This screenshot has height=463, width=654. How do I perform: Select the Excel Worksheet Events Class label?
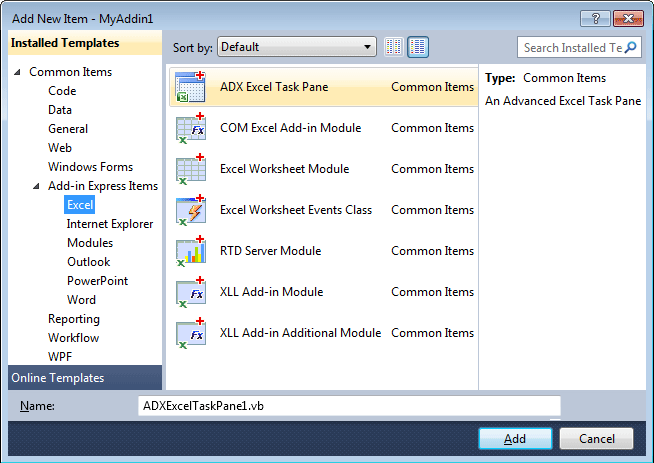coord(296,209)
